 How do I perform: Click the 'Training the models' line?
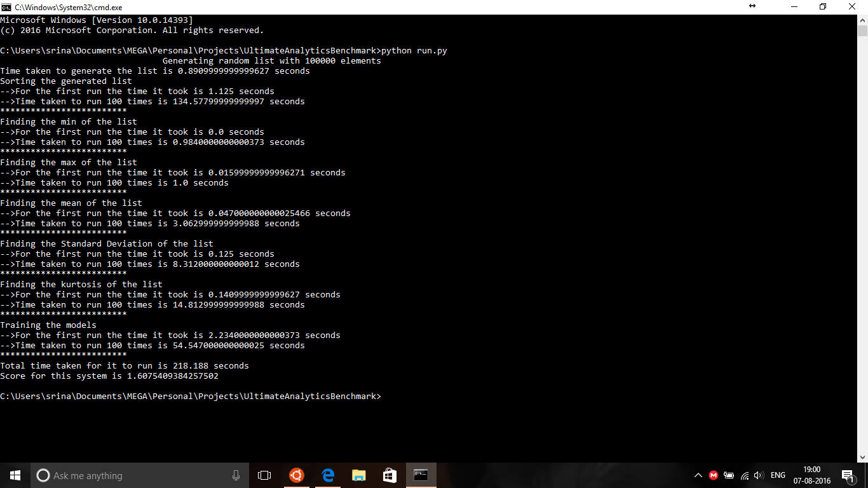click(x=48, y=325)
